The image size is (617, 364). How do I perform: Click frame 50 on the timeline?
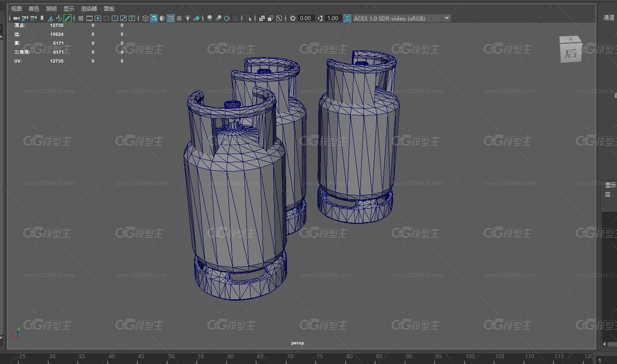tap(171, 356)
